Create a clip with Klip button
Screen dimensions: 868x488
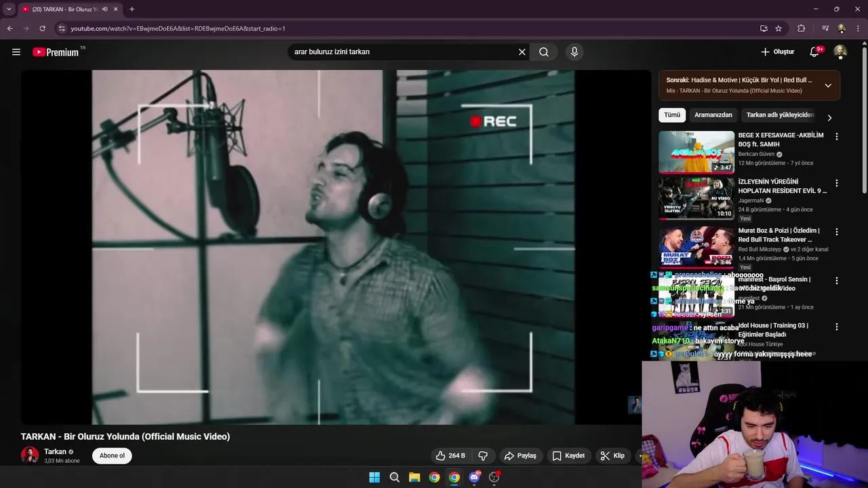pyautogui.click(x=612, y=455)
